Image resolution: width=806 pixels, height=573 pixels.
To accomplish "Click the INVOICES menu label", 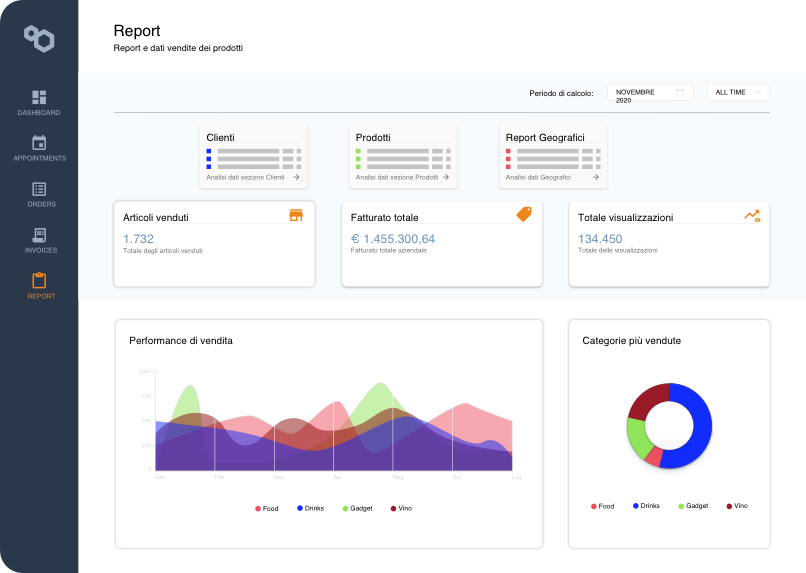I will click(41, 250).
